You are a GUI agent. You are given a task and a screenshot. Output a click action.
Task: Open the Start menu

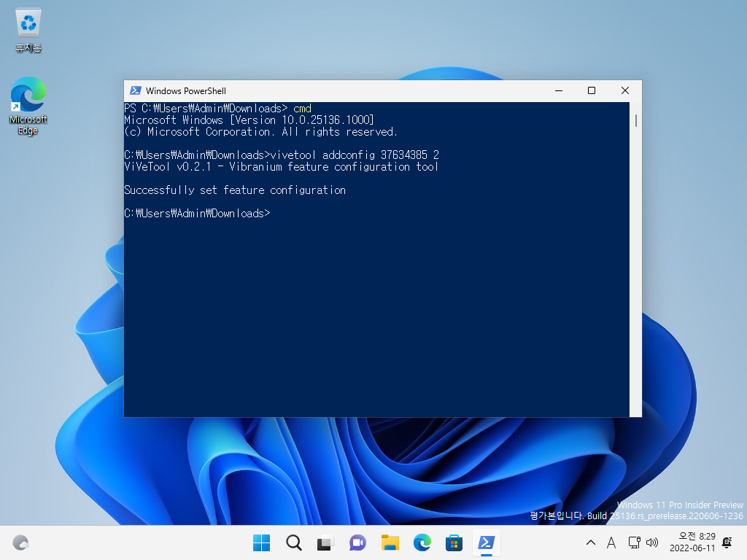click(260, 542)
